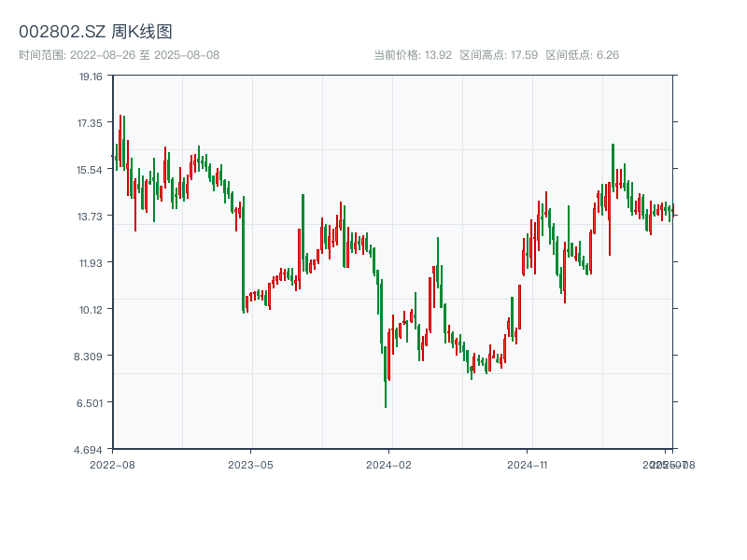The width and height of the screenshot is (747, 560).
Task: Select the 2023-05 x-axis date marker
Action: click(x=250, y=464)
